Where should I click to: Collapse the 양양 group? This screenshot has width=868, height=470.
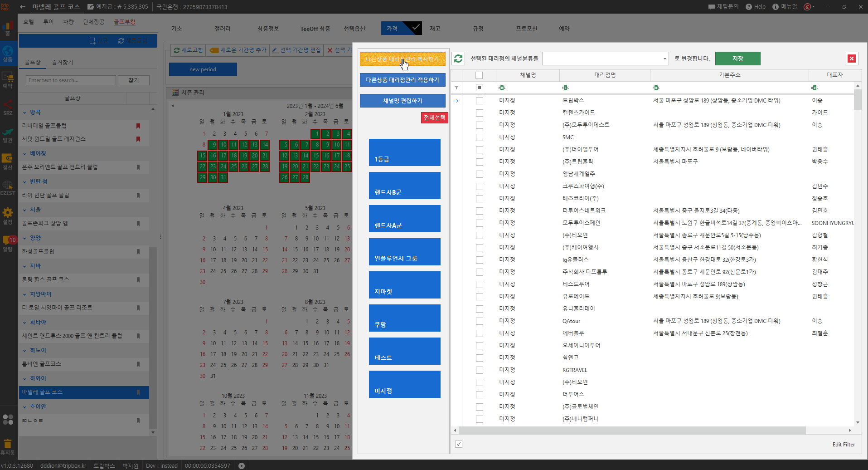point(25,238)
